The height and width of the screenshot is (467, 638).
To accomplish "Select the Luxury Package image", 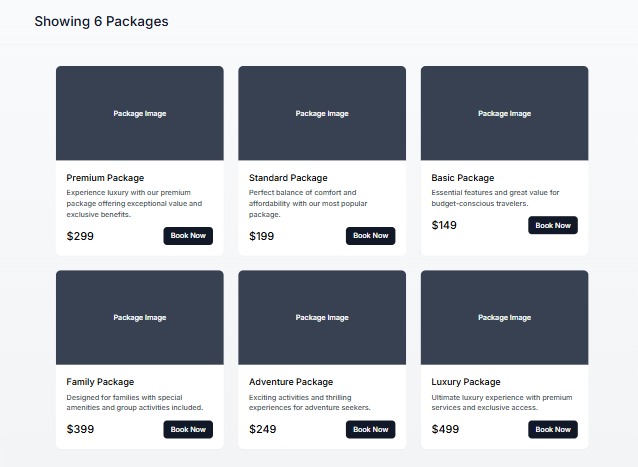I will [x=504, y=317].
